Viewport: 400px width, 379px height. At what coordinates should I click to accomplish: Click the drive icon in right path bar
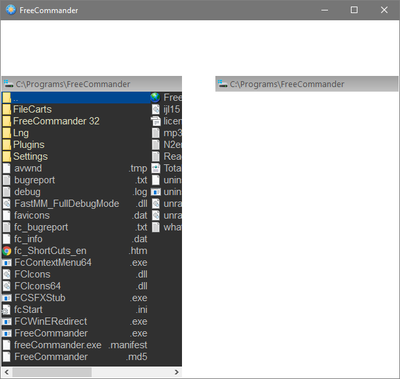pyautogui.click(x=222, y=84)
